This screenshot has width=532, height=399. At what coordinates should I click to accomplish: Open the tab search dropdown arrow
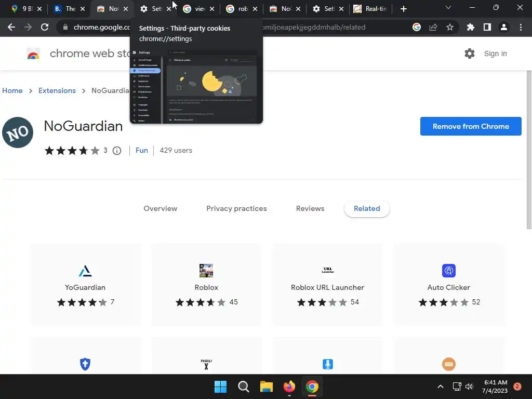(x=448, y=7)
